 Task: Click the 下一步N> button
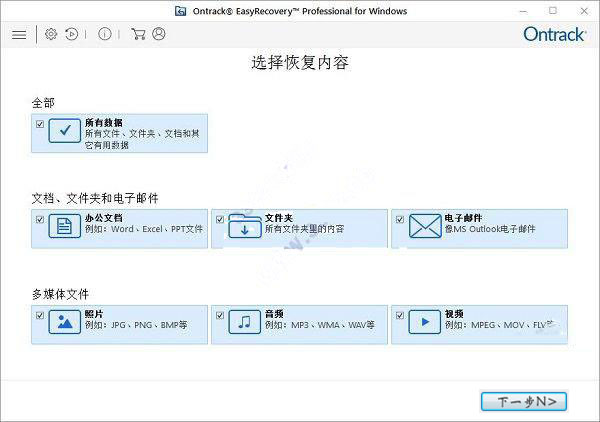click(x=525, y=401)
